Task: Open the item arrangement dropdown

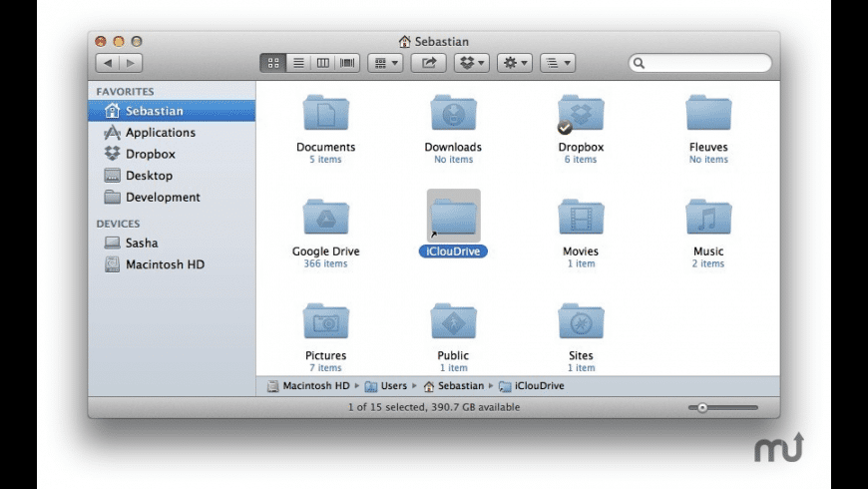Action: [x=384, y=63]
